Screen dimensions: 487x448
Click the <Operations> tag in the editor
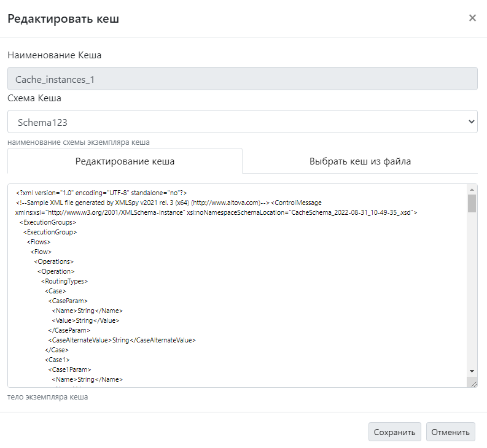tap(55, 261)
